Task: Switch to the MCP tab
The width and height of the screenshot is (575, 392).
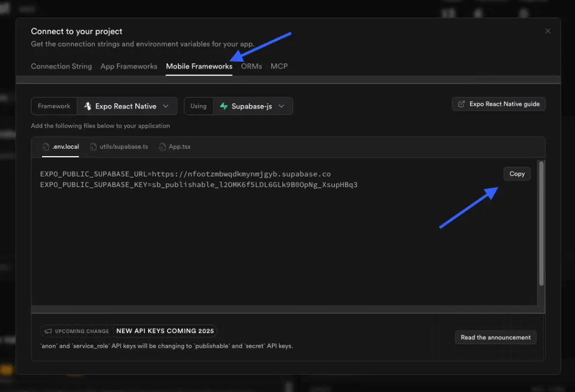Action: (x=279, y=66)
